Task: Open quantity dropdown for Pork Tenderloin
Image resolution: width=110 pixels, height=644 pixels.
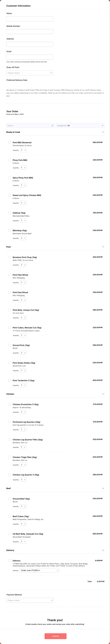Action: click(x=23, y=385)
